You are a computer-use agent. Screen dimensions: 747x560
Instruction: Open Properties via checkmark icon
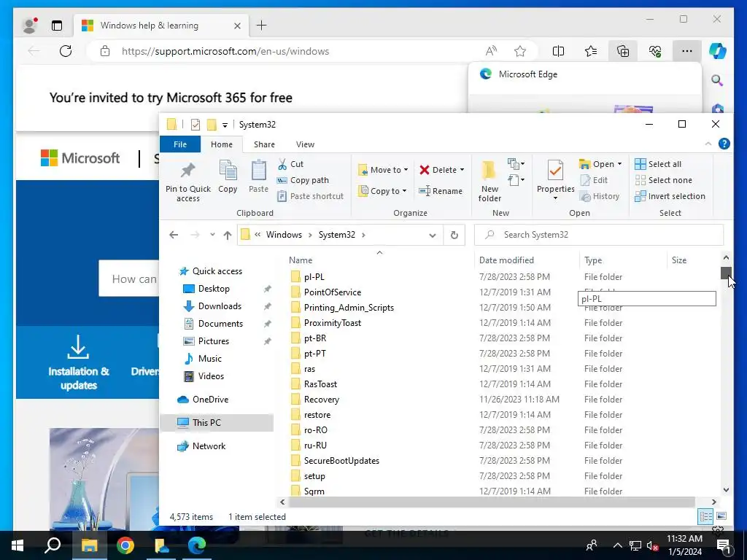coord(555,171)
